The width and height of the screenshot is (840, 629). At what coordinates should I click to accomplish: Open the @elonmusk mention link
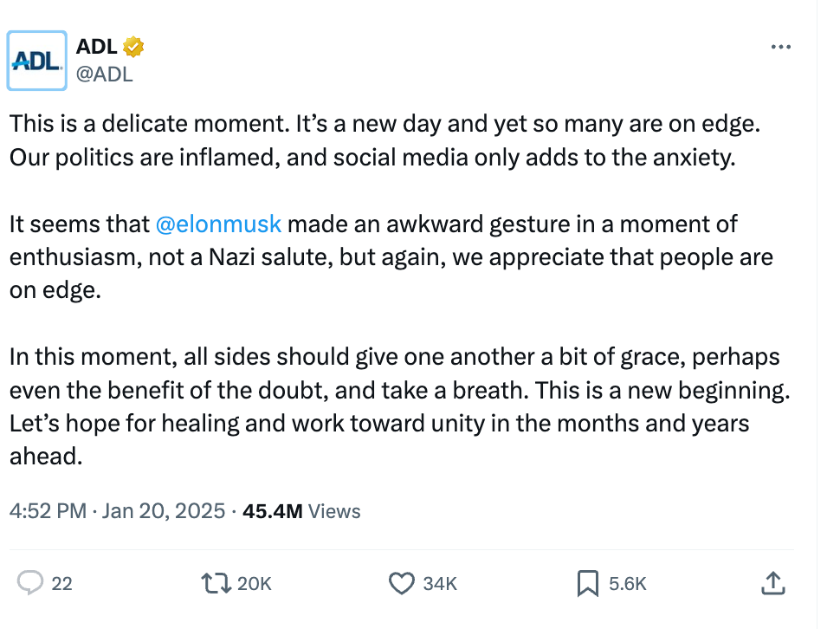(218, 224)
